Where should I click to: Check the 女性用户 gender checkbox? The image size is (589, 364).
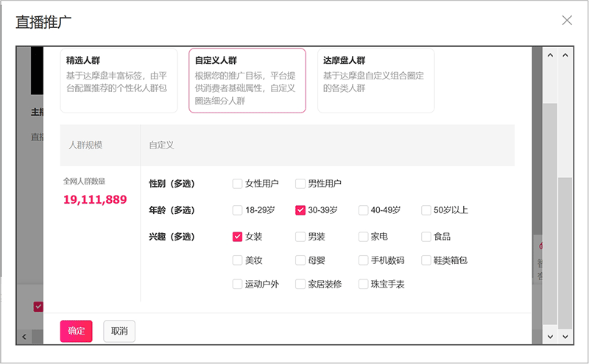[x=237, y=184]
